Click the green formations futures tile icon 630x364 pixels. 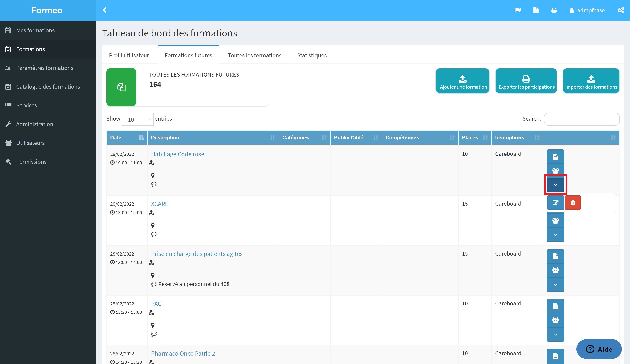point(121,87)
